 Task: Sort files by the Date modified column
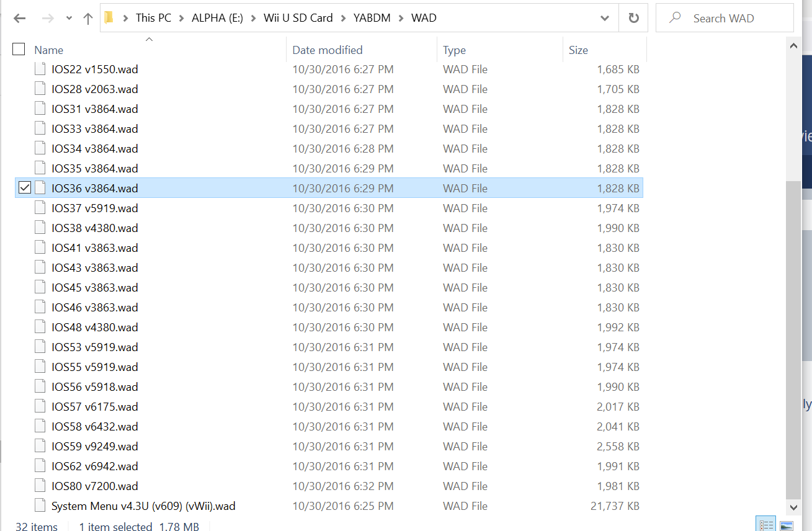(x=328, y=50)
